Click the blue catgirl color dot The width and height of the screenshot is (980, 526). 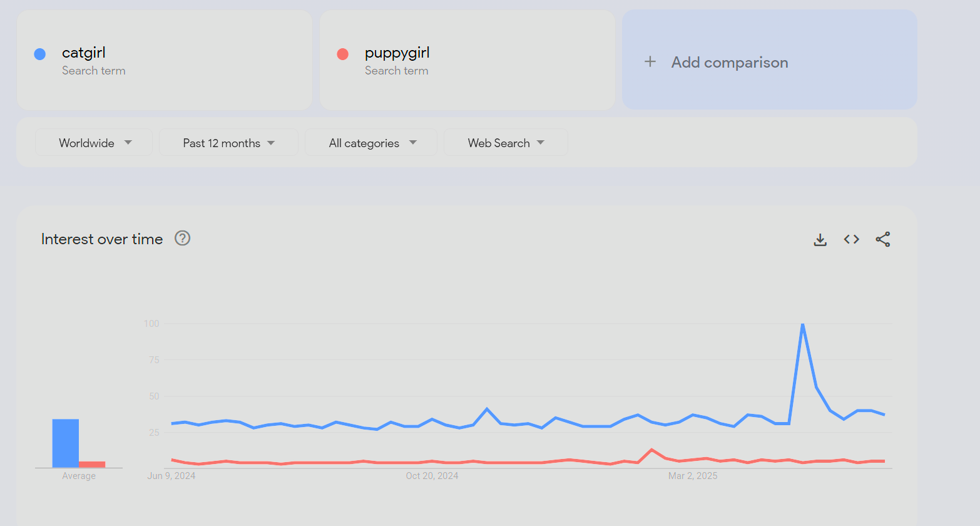pyautogui.click(x=40, y=54)
